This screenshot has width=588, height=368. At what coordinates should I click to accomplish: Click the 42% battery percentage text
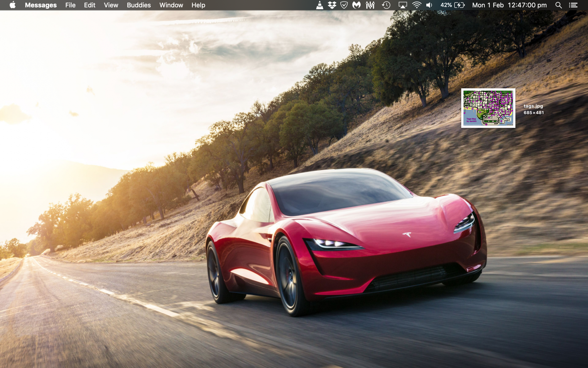446,5
